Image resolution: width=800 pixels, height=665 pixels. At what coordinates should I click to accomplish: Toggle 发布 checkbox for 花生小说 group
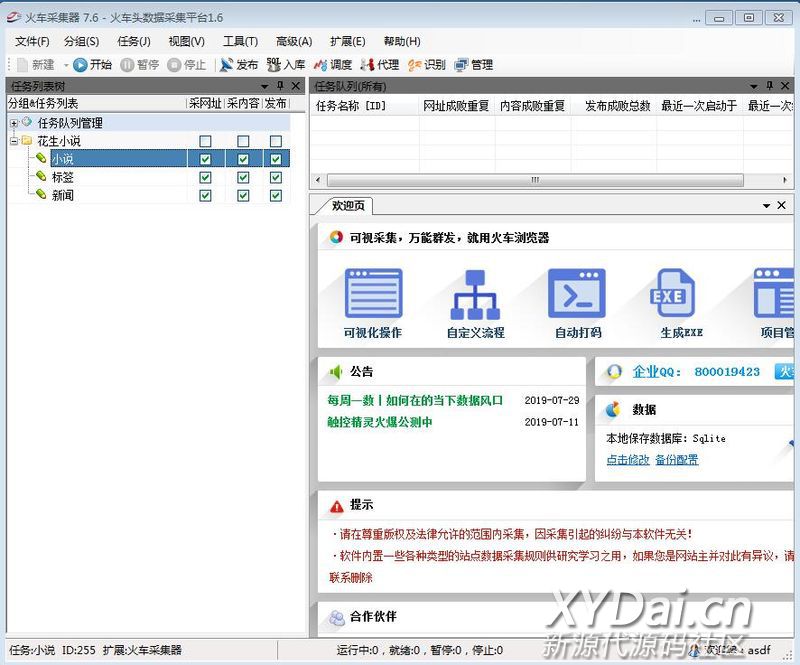coord(276,141)
